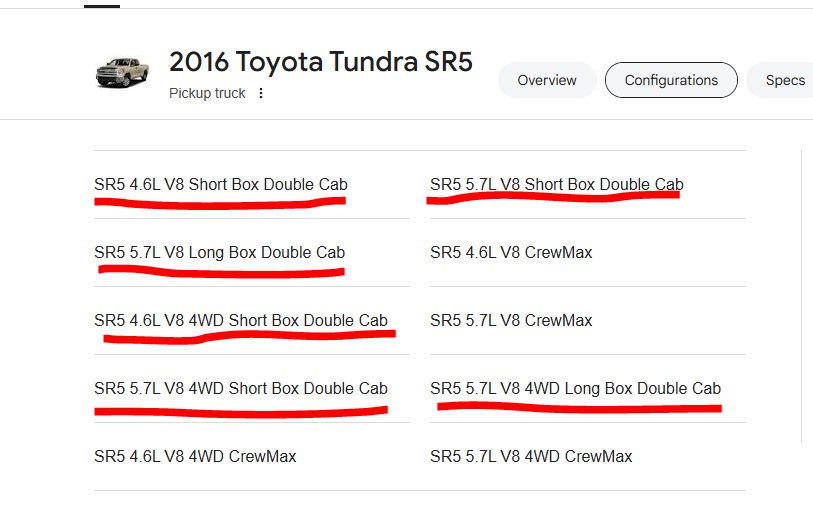Click the Pickup truck subtitle text
The image size is (813, 510).
207,93
